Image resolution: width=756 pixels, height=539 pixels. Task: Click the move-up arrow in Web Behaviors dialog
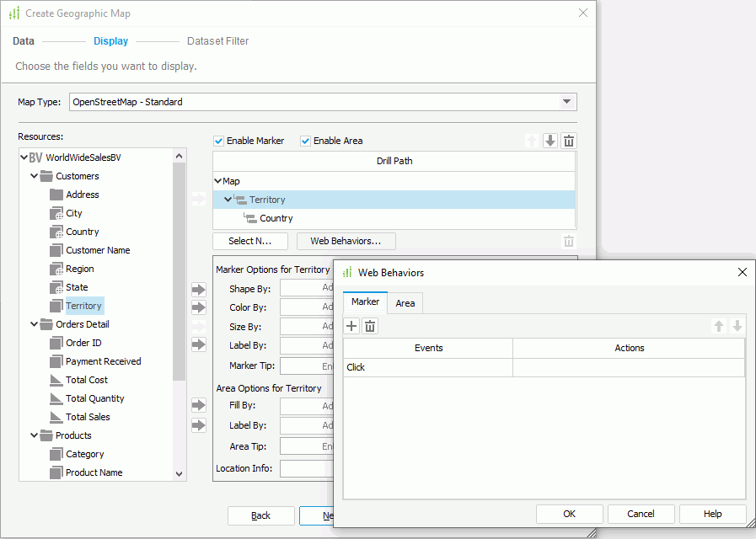point(719,326)
